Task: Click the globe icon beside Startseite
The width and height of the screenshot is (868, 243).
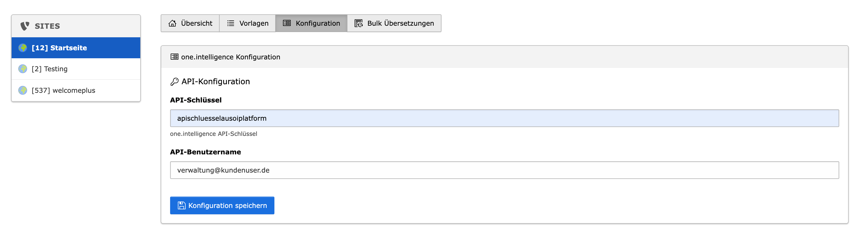Action: click(x=23, y=48)
